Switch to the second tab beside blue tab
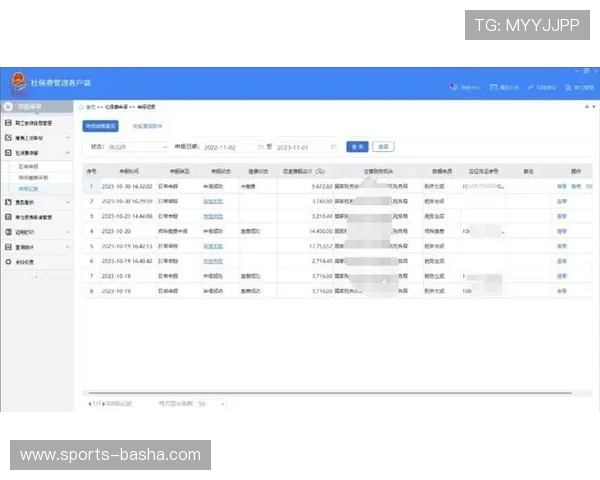Screen dimensions: 600x480 click(147, 126)
